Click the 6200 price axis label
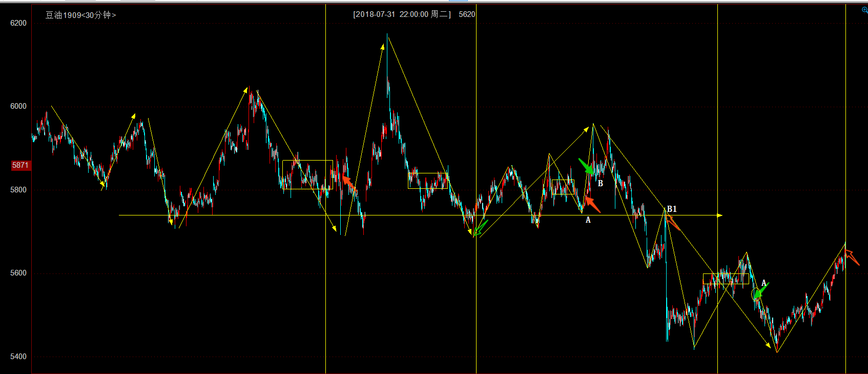868x374 pixels. 18,23
